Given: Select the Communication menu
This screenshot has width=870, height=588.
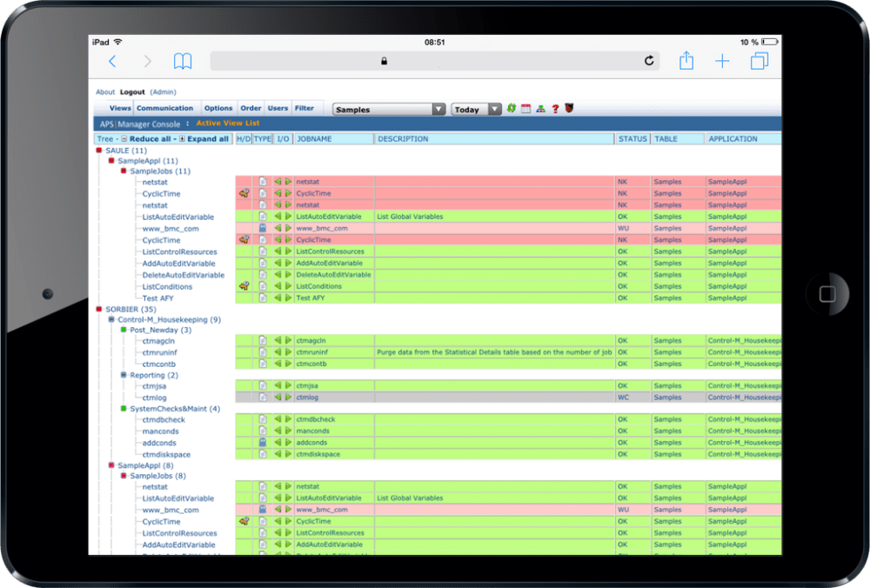Looking at the screenshot, I should 165,108.
